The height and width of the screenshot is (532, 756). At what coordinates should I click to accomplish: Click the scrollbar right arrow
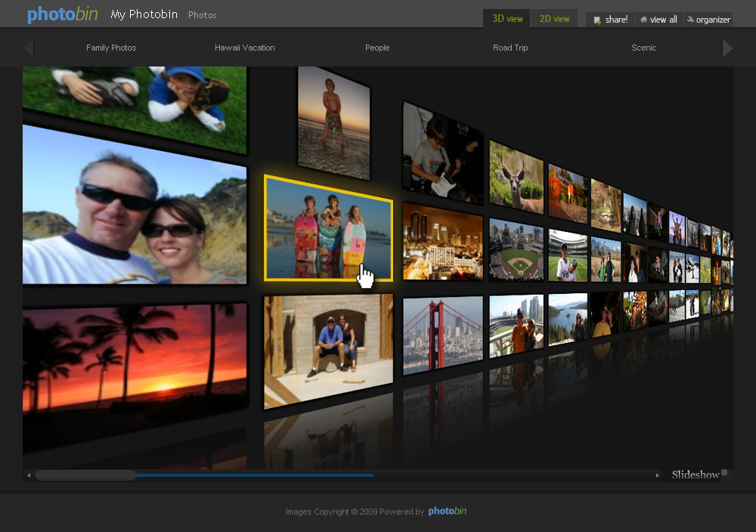(657, 475)
